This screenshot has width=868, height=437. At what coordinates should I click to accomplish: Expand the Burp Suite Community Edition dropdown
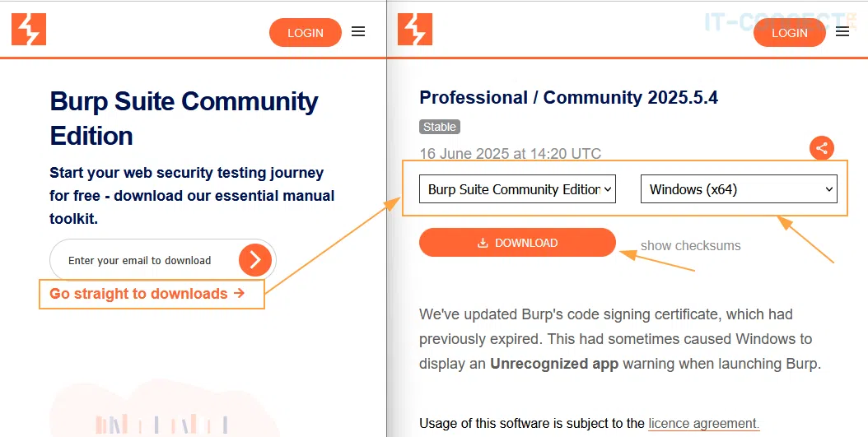[x=517, y=189]
